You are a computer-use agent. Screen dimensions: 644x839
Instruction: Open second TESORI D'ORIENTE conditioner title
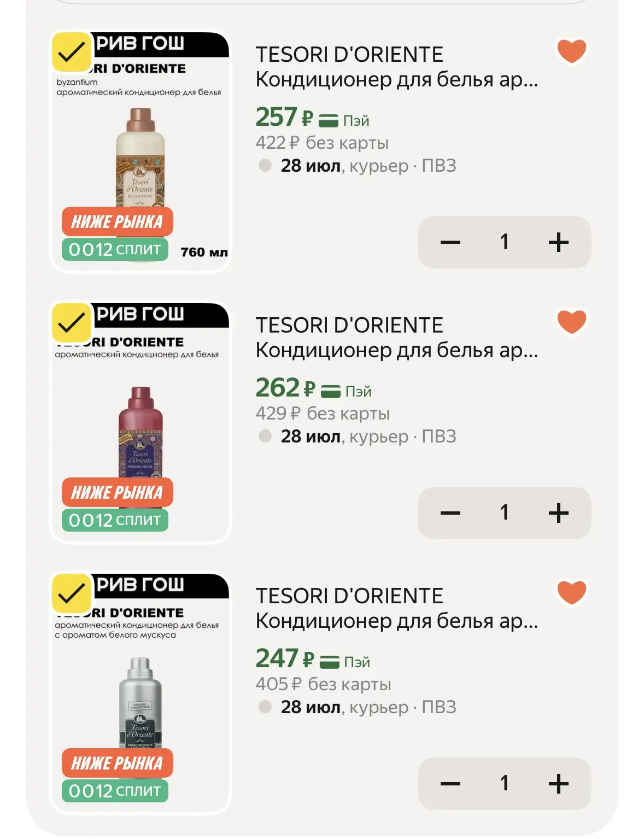point(396,338)
